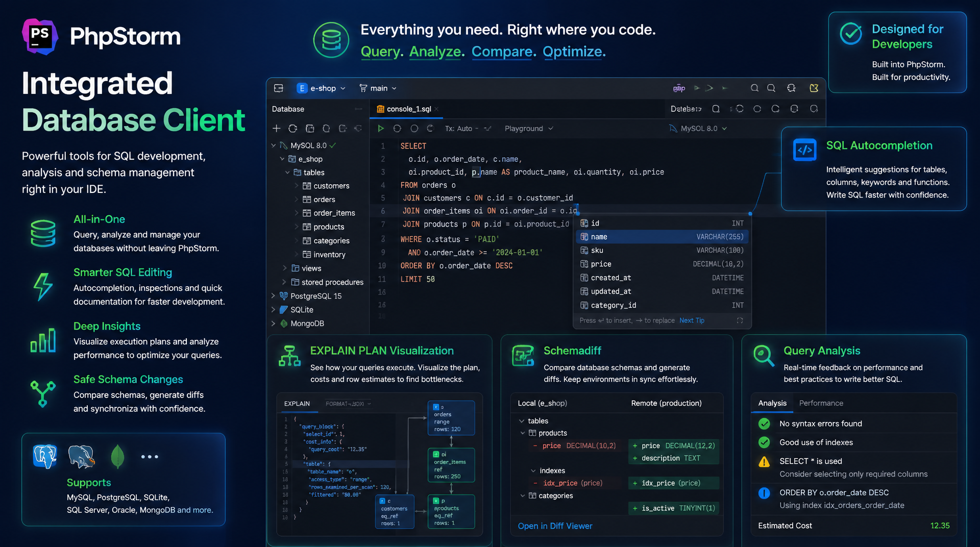This screenshot has height=547, width=980.
Task: Click the three dots in the Supports card
Action: (150, 457)
